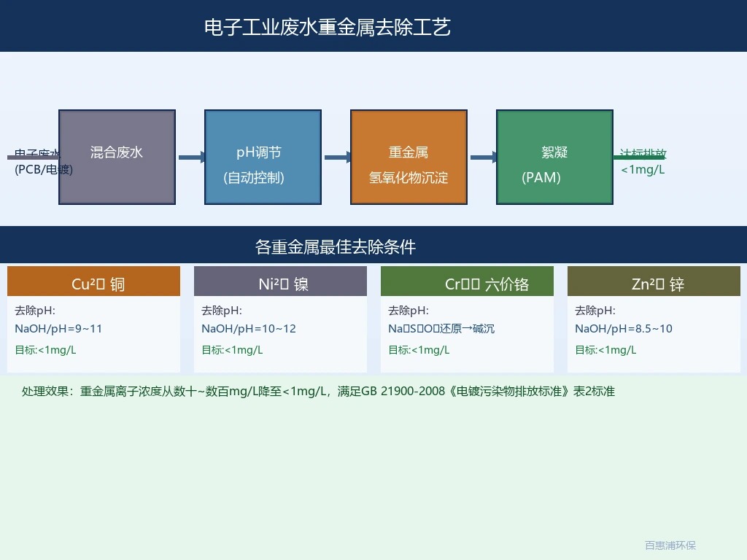Select the 混合废水 process box

click(117, 157)
